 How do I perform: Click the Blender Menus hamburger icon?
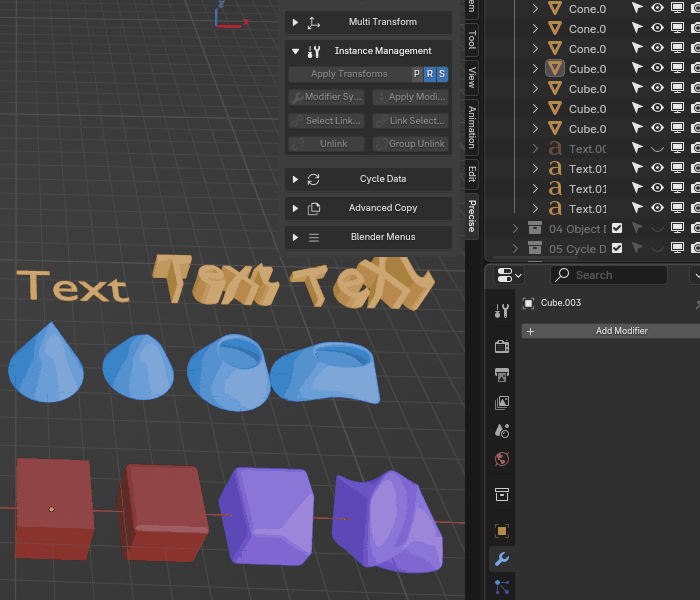coord(313,238)
